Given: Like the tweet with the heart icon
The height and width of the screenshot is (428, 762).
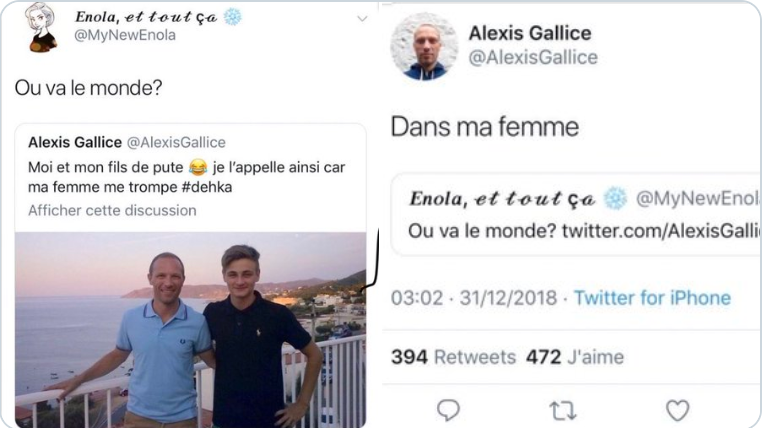Looking at the screenshot, I should point(677,410).
